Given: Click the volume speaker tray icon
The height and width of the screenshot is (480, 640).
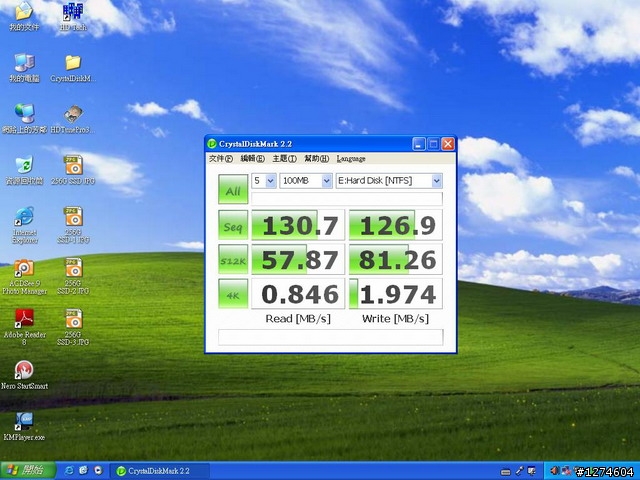Looking at the screenshot, I should coord(554,471).
